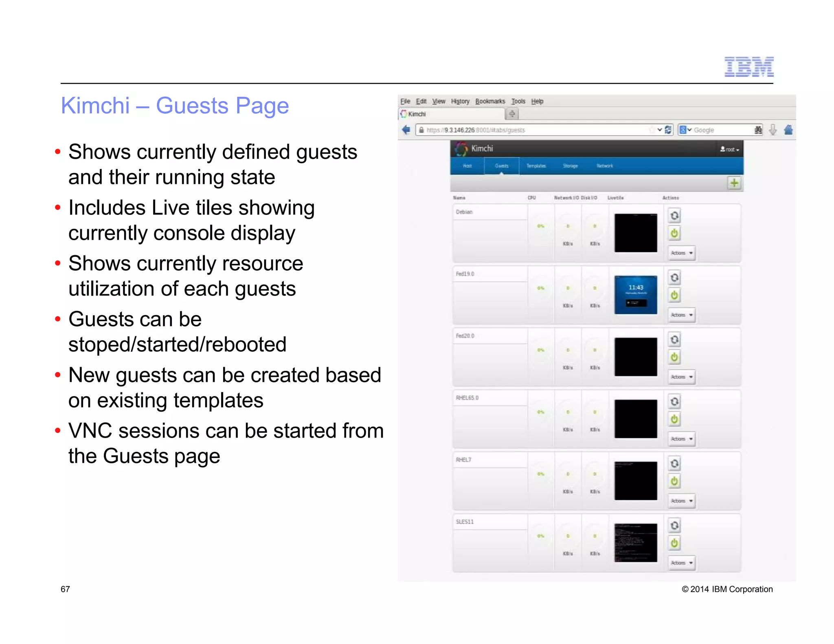Open Actions dropdown for RHEL65.0

coord(681,439)
